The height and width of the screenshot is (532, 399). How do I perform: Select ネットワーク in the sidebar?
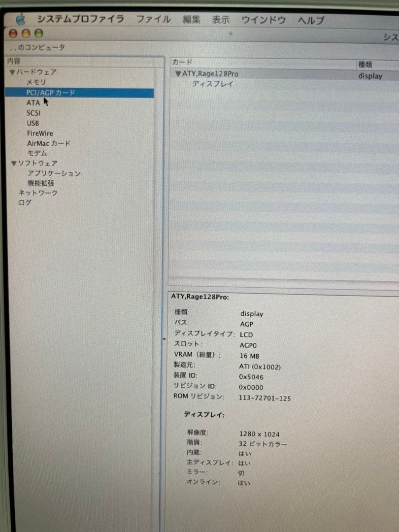pos(38,193)
